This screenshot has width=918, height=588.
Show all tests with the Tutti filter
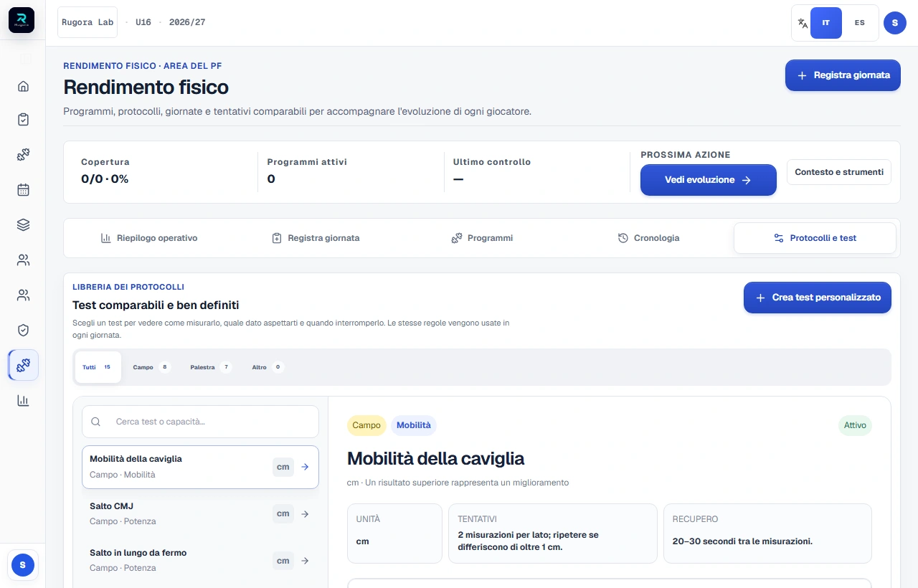(98, 367)
